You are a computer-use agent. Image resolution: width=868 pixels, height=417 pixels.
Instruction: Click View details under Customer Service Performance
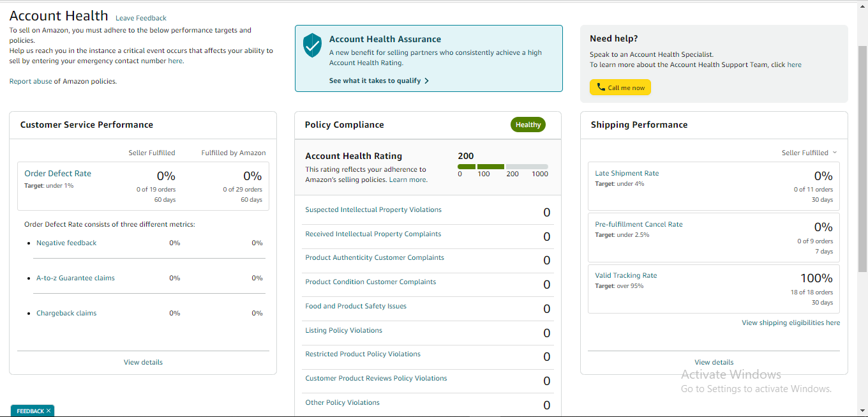pos(143,363)
